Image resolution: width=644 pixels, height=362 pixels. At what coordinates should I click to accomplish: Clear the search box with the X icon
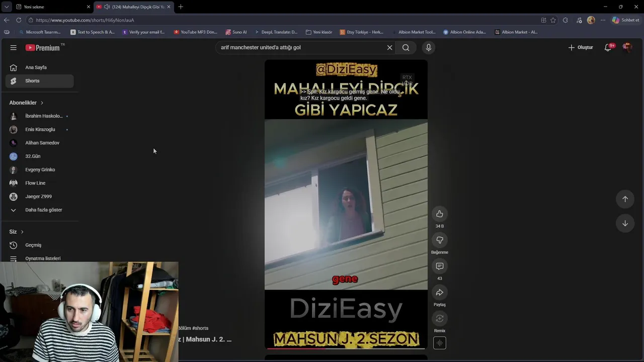click(389, 47)
